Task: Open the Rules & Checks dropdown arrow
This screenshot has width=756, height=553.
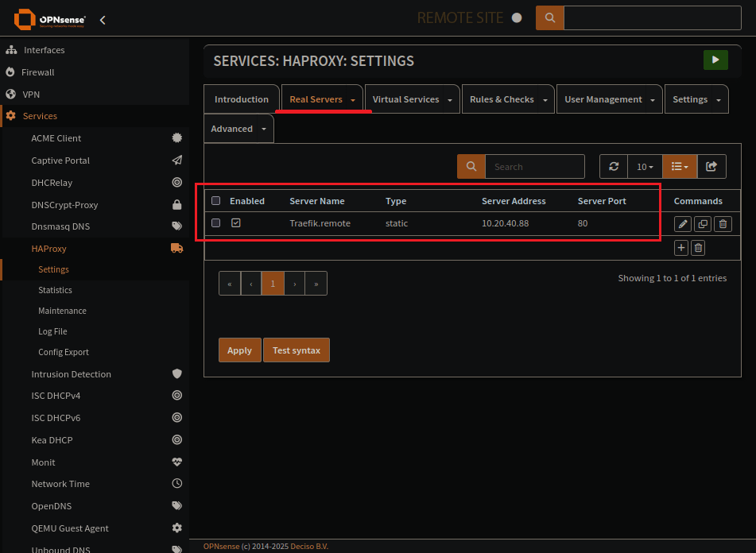Action: pos(545,99)
